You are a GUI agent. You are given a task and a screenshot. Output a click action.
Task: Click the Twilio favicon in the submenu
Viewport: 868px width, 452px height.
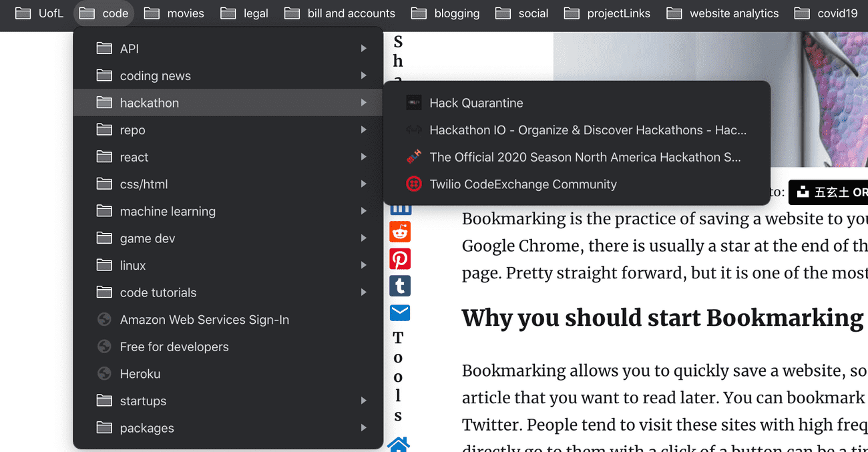[x=414, y=184]
